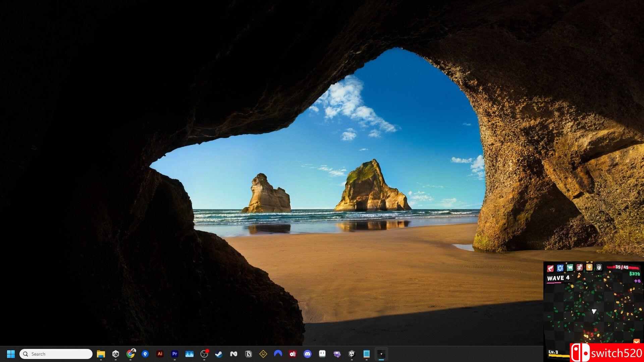Screen dimensions: 644x362
Task: Toggle the padlock lock icon in the game HUD
Action: click(x=599, y=268)
